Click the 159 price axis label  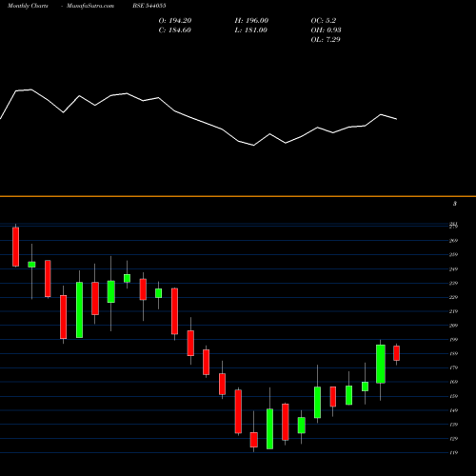tap(453, 396)
